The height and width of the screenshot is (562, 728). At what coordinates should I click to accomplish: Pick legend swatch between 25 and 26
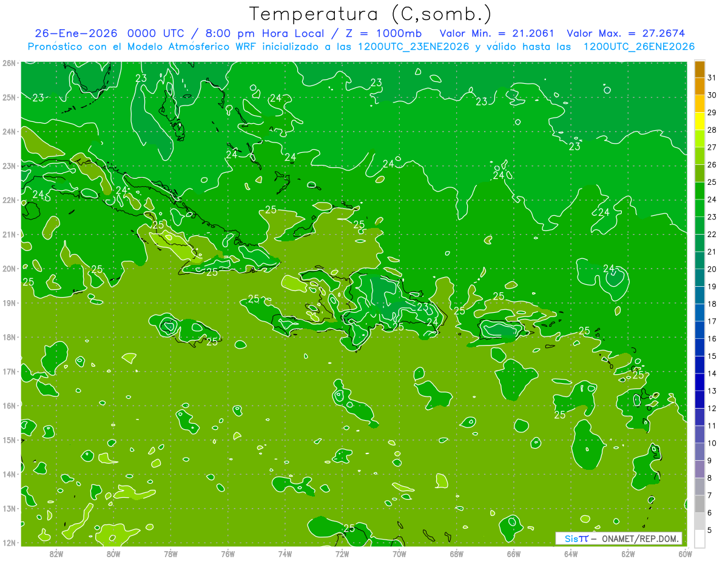point(699,173)
